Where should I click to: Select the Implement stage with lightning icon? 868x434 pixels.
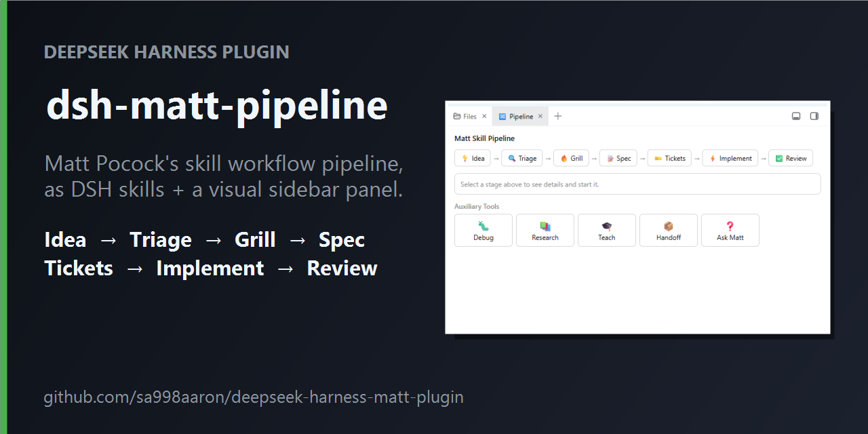[730, 159]
